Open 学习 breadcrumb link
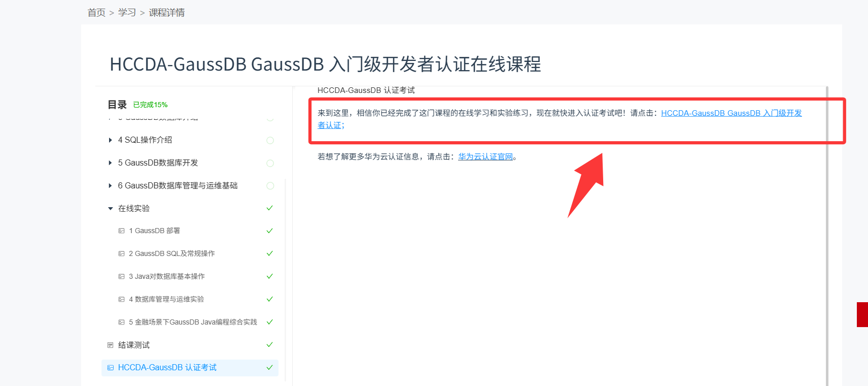868x386 pixels. click(127, 13)
